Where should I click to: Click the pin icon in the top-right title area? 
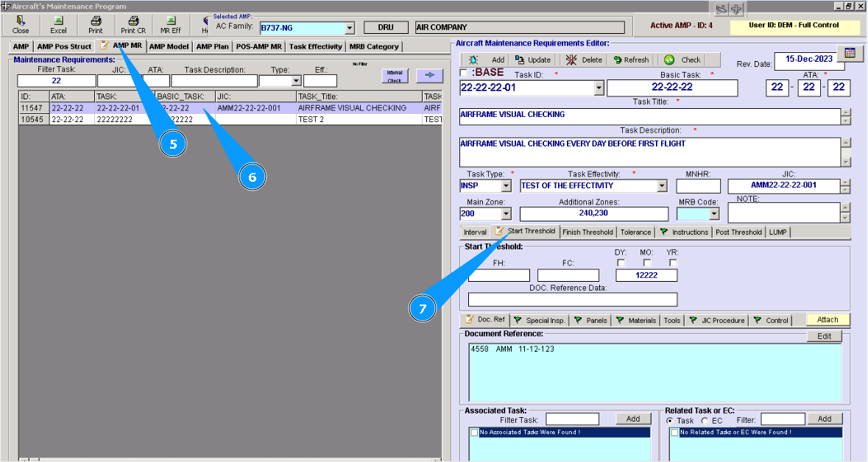736,9
